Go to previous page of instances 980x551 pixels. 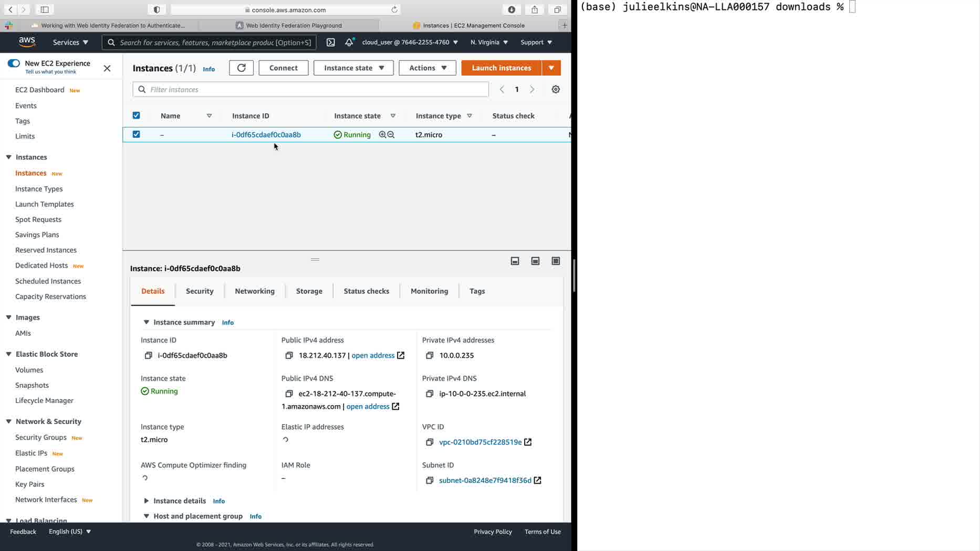[502, 89]
